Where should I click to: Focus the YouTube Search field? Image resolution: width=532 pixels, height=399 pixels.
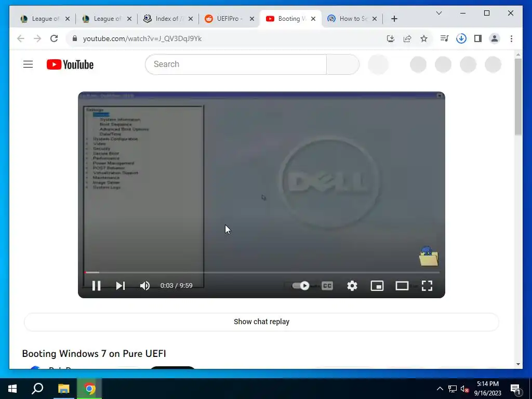pyautogui.click(x=236, y=64)
